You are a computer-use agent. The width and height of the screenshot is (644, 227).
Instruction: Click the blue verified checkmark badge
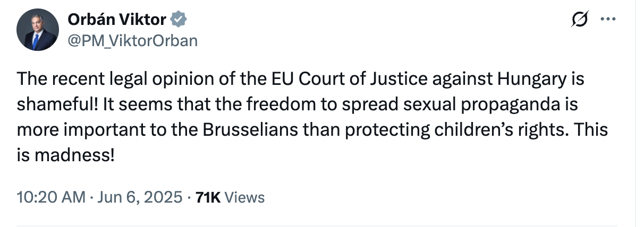[x=179, y=20]
